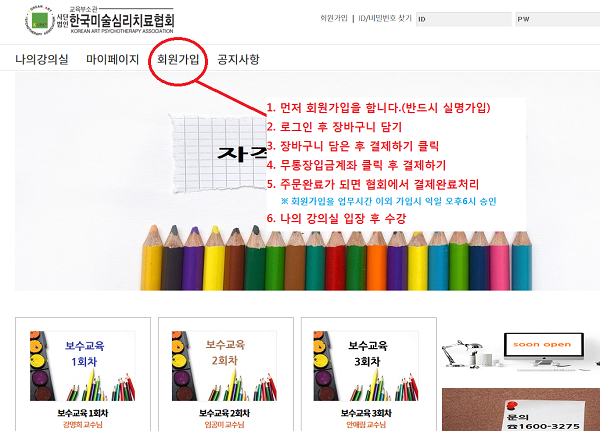Viewport: 600px width, 431px height.
Task: Focus the PW password field
Action: point(558,19)
